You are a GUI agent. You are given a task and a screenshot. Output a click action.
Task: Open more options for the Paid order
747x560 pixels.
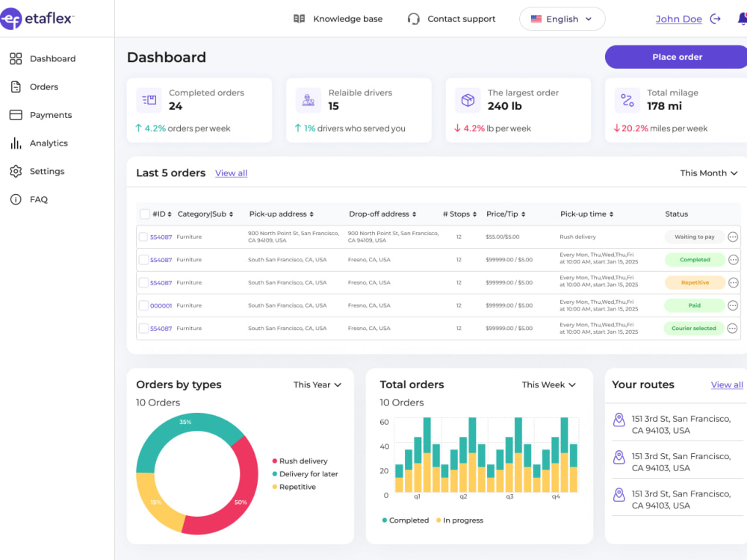(x=734, y=305)
